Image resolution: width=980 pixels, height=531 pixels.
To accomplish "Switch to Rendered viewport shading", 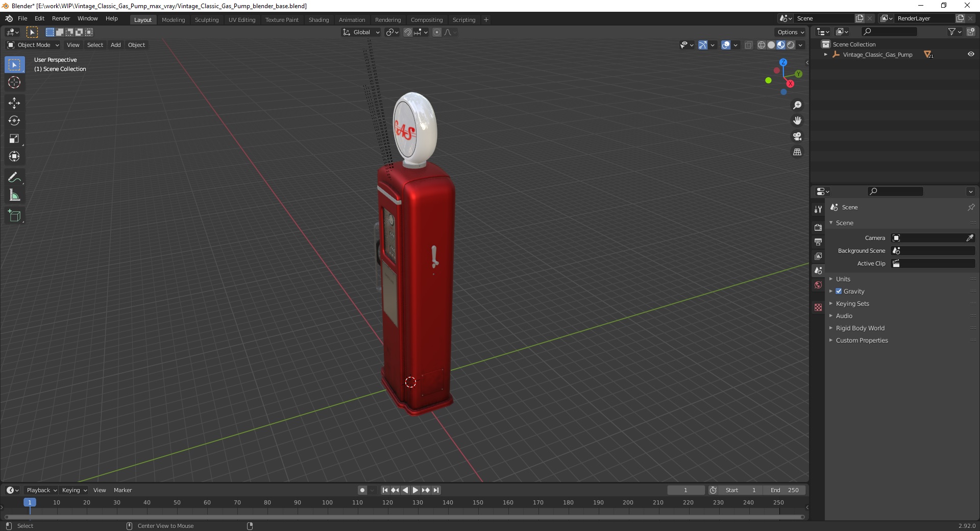I will click(x=791, y=45).
